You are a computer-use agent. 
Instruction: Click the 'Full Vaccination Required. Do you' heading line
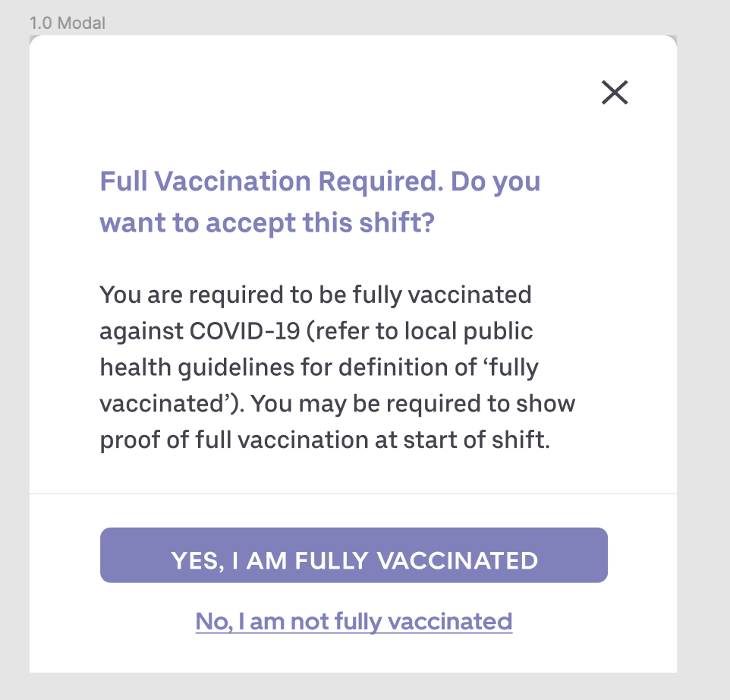click(319, 182)
